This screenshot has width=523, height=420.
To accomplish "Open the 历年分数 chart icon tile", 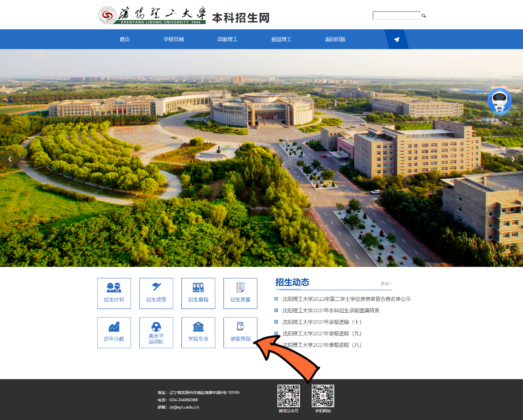I will point(114,332).
